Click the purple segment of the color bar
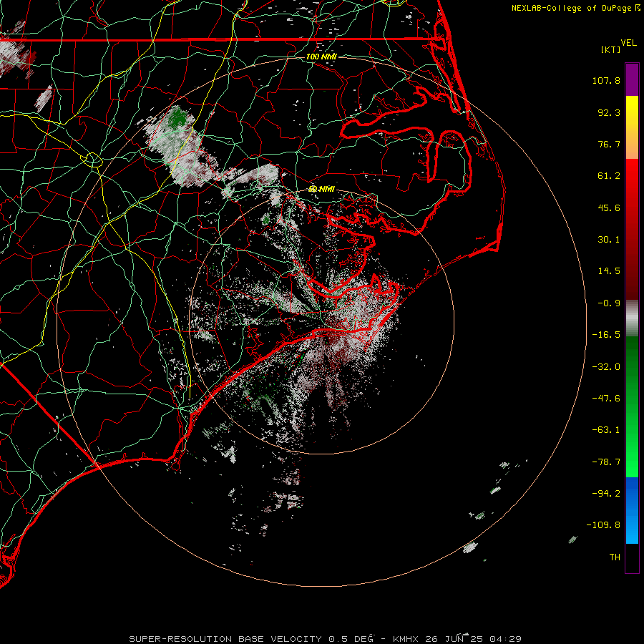Image resolution: width=644 pixels, height=644 pixels. (x=632, y=79)
